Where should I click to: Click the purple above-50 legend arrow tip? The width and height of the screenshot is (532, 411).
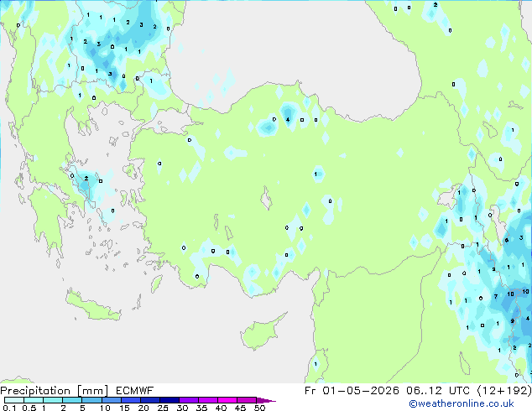click(266, 400)
